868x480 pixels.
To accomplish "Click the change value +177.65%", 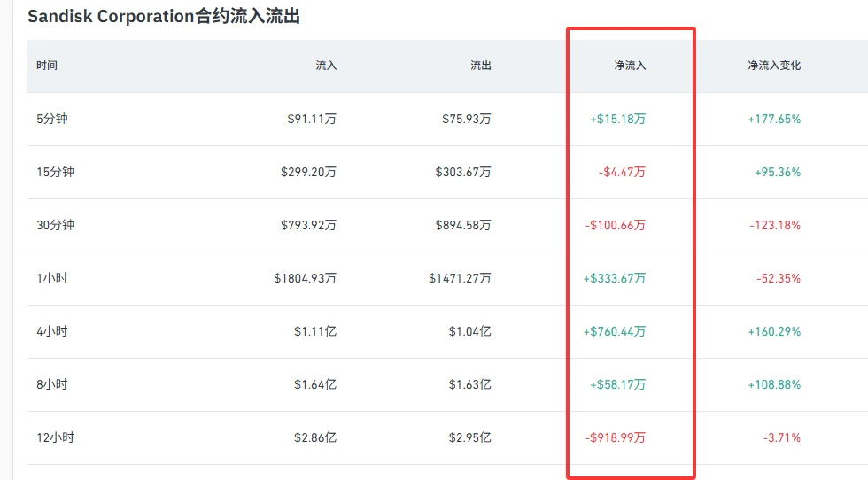I will click(774, 119).
